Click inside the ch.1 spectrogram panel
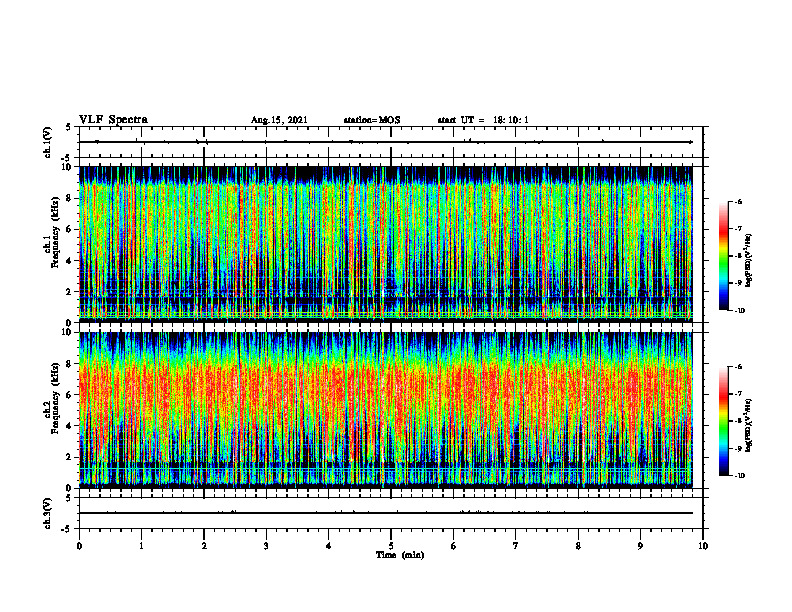This screenshot has width=792, height=612. [386, 244]
